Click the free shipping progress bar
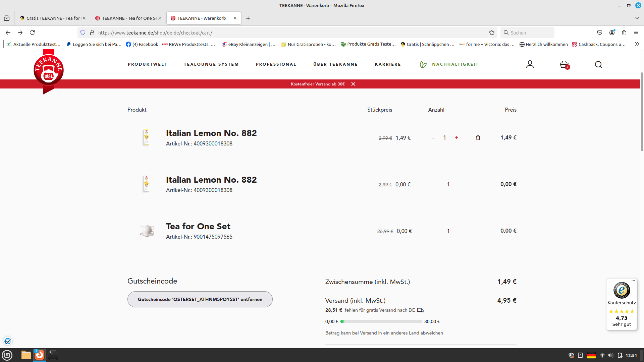 tap(381, 321)
